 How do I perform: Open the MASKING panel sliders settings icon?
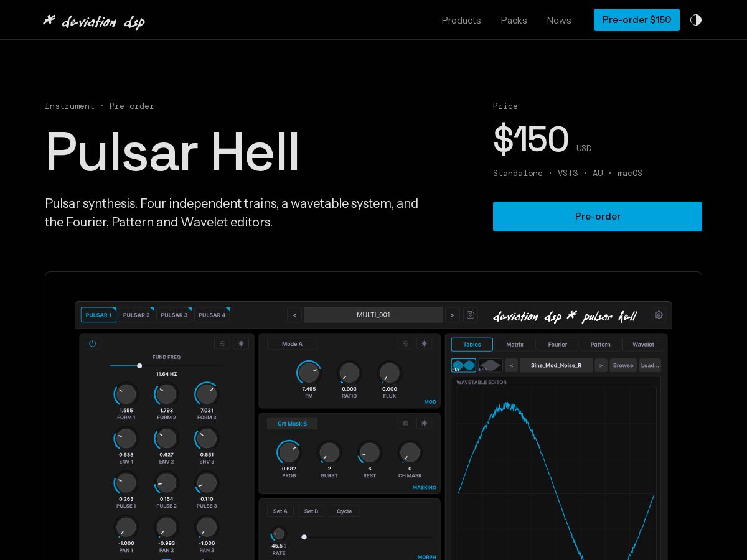(x=406, y=423)
